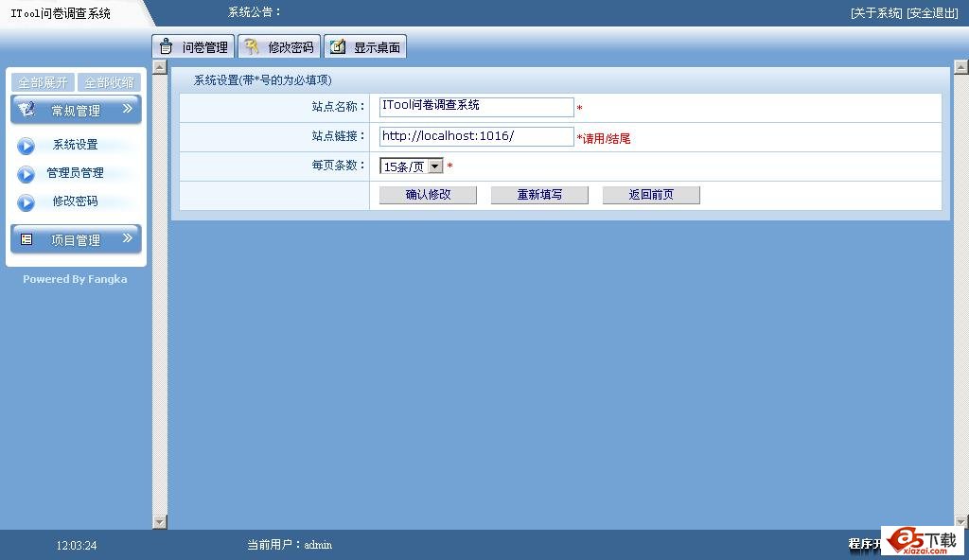Select the 站点名称 input field
Viewport: 969px width, 560px height.
coord(476,106)
